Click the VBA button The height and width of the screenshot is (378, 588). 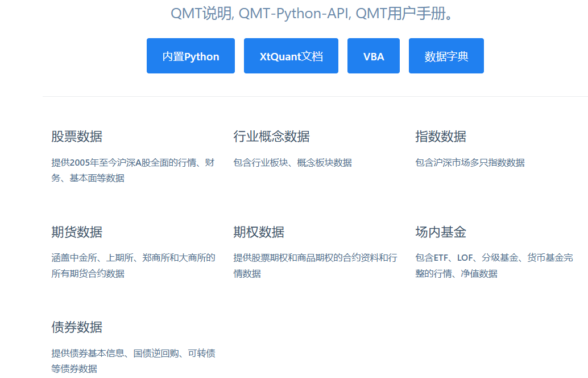(x=374, y=56)
